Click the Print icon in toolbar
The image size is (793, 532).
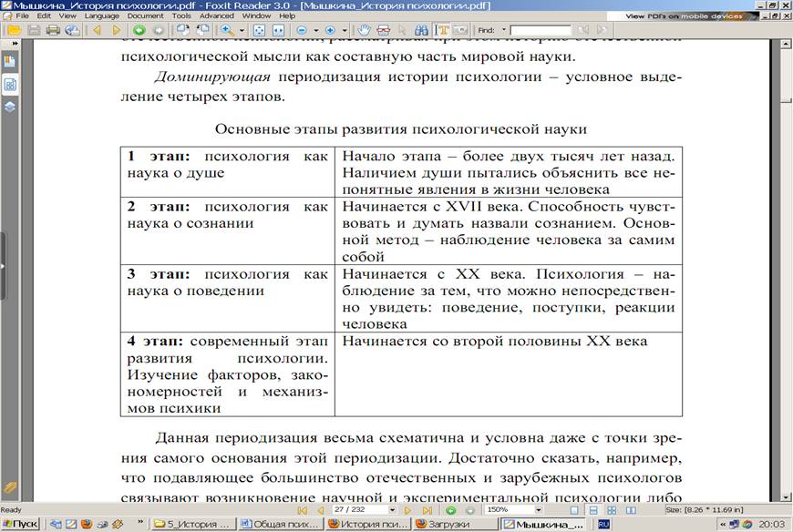click(x=53, y=30)
